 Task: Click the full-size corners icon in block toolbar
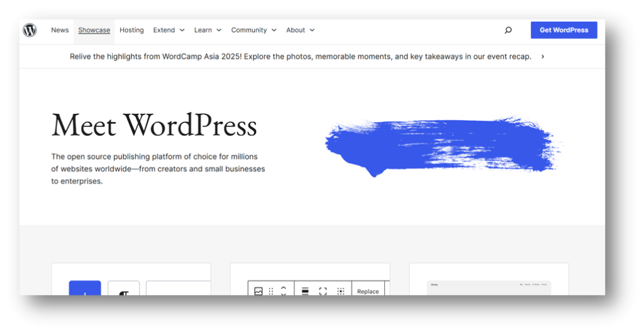[x=323, y=291]
